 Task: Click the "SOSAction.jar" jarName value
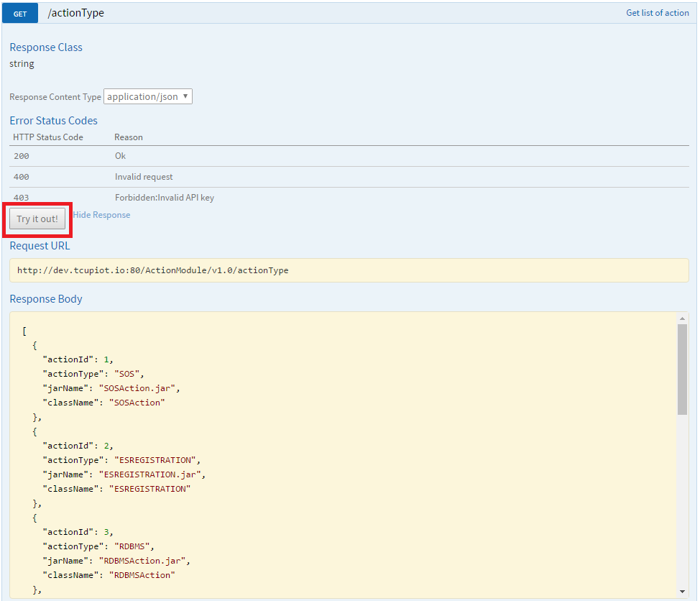click(137, 388)
